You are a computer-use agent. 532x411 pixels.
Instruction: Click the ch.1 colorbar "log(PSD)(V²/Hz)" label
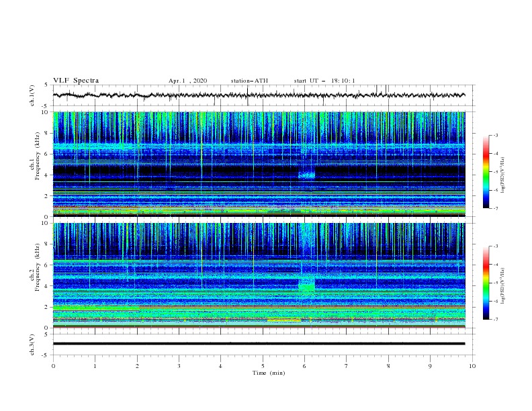[x=502, y=175]
